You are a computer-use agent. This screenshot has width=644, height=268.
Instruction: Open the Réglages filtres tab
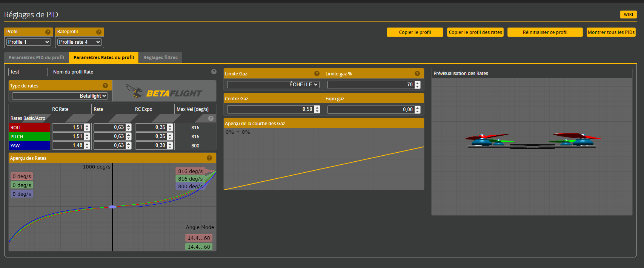[160, 58]
